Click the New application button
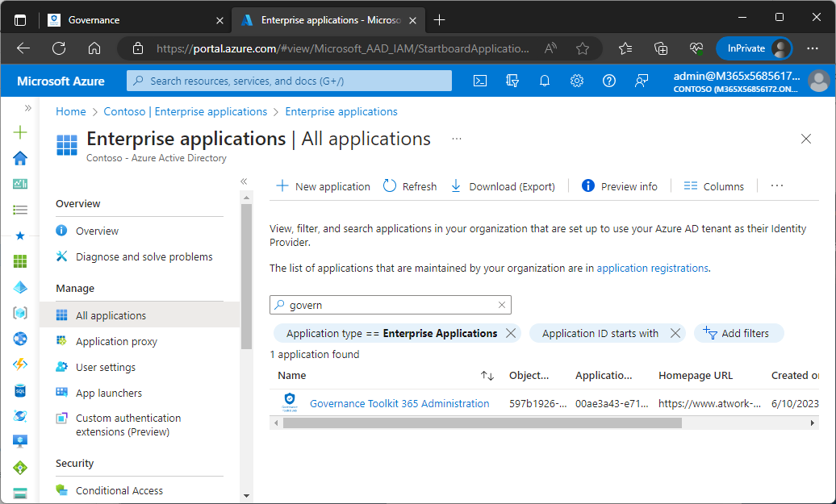Image resolution: width=836 pixels, height=504 pixels. click(324, 186)
